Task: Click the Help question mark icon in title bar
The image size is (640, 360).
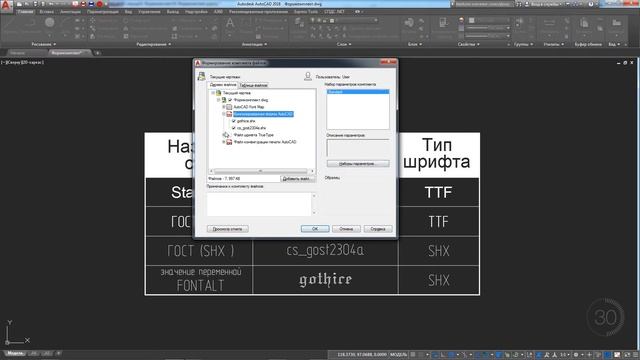Action: tap(591, 4)
